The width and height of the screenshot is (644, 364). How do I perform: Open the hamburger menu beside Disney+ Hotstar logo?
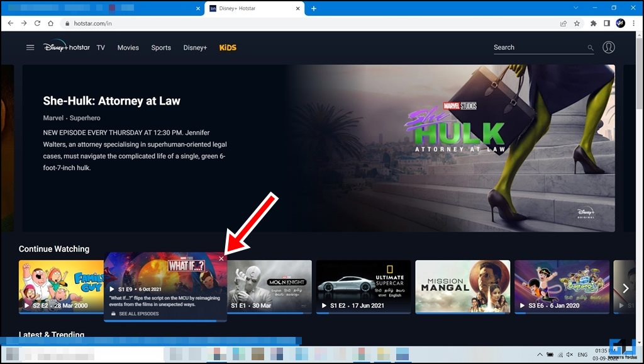[30, 47]
